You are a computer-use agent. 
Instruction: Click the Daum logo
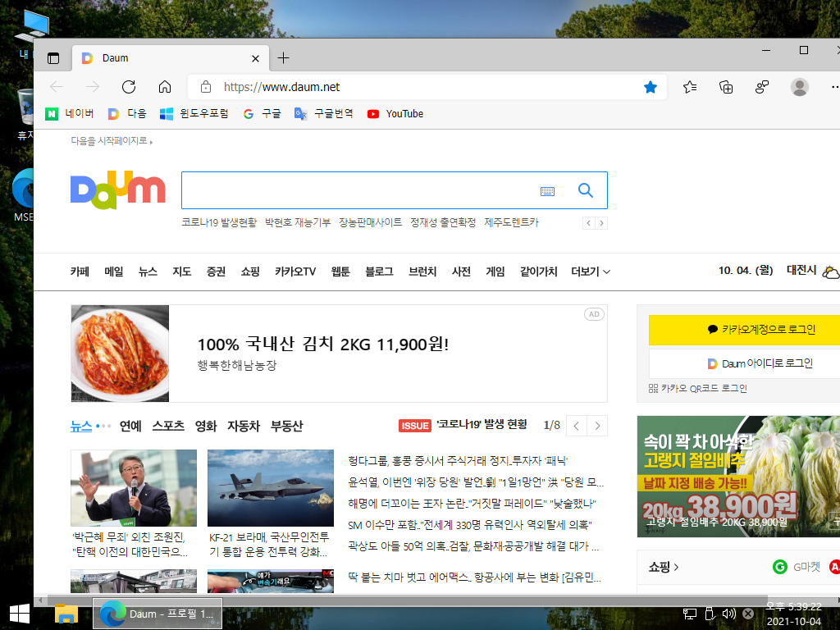click(118, 190)
